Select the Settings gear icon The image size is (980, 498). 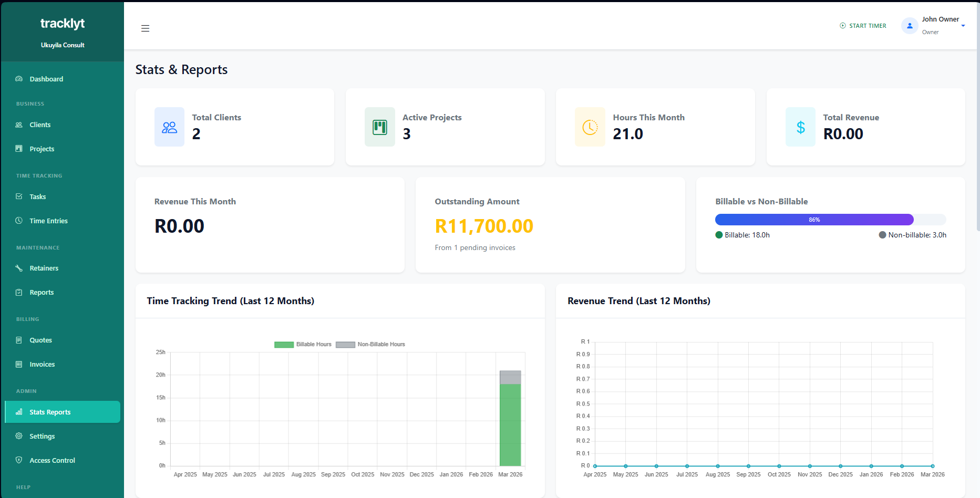tap(19, 436)
